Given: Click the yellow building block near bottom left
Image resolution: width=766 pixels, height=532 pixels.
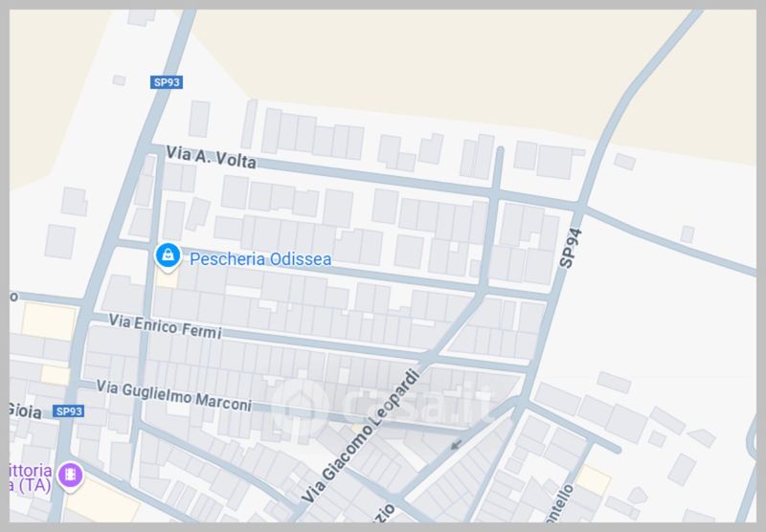Looking at the screenshot, I should click(x=101, y=502).
